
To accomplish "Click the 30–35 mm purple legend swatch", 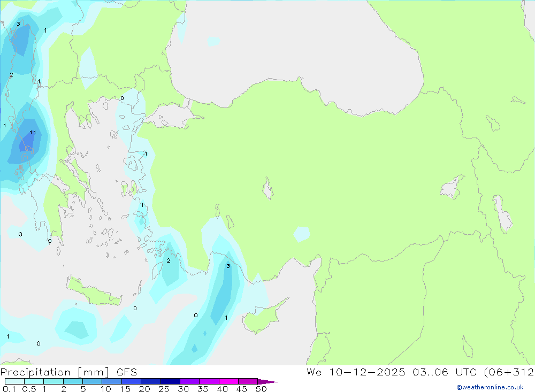I will coord(190,381).
